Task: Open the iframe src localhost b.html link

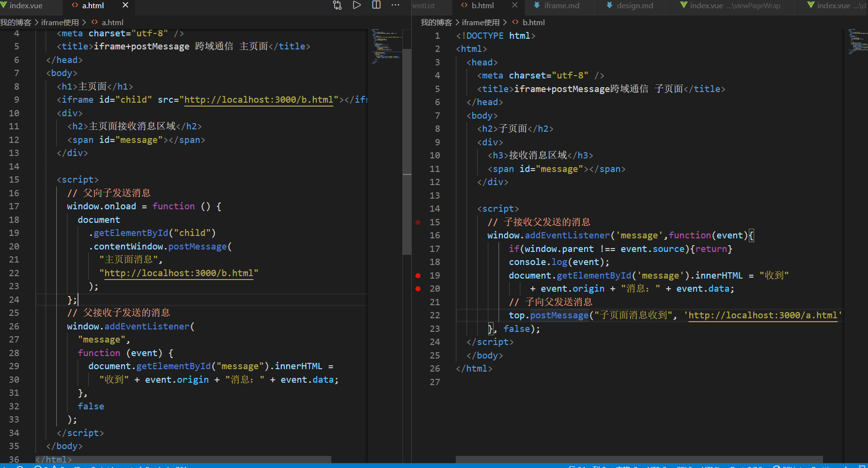Action: pyautogui.click(x=259, y=100)
